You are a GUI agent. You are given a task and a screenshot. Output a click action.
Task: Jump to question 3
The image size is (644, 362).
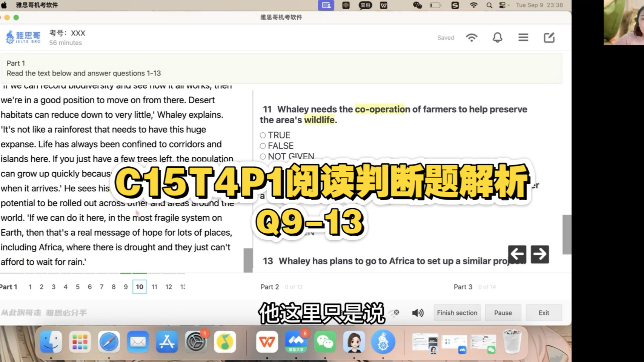54,287
